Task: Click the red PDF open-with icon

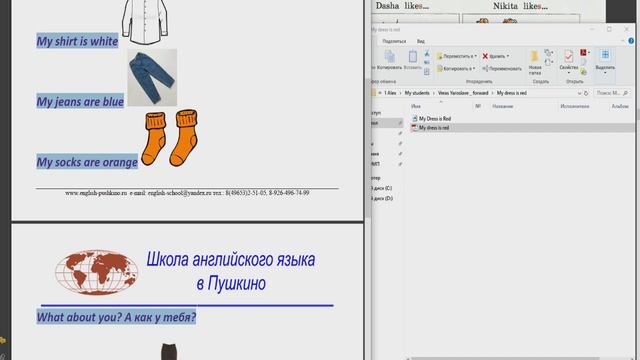Action: coord(583,53)
